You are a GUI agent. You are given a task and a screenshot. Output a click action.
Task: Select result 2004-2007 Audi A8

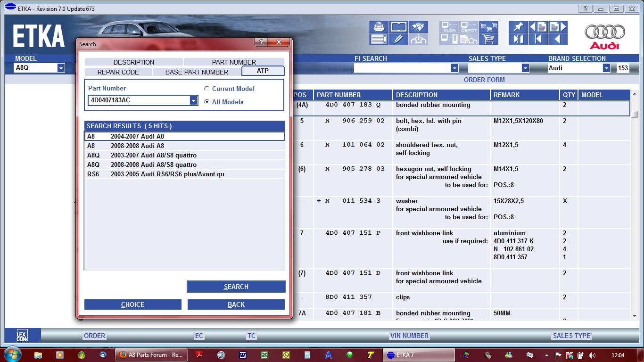pos(185,136)
